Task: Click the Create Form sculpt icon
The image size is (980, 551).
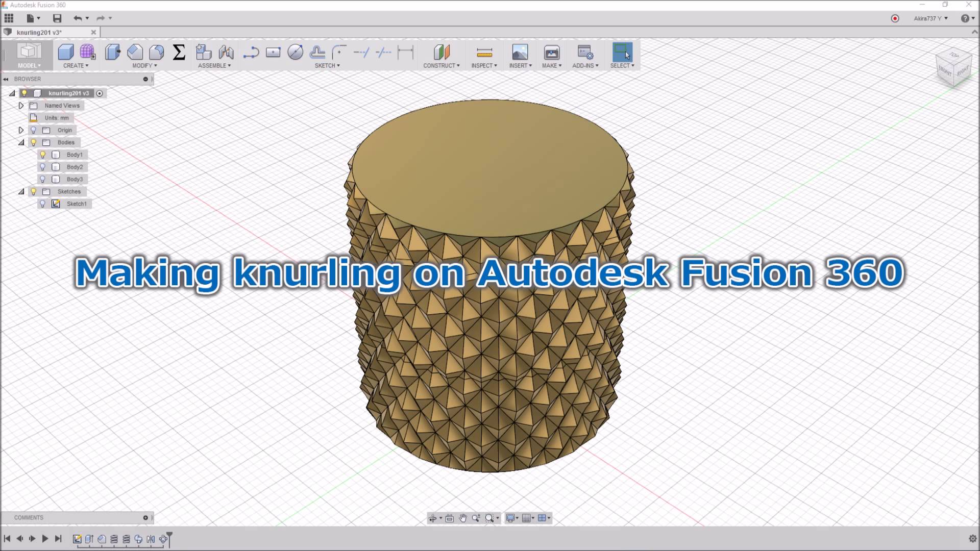Action: click(x=87, y=52)
